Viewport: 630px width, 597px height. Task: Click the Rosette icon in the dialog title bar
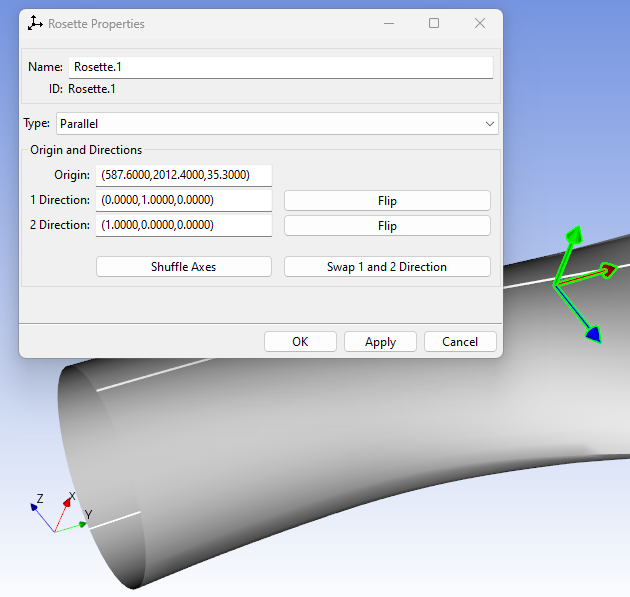click(36, 23)
